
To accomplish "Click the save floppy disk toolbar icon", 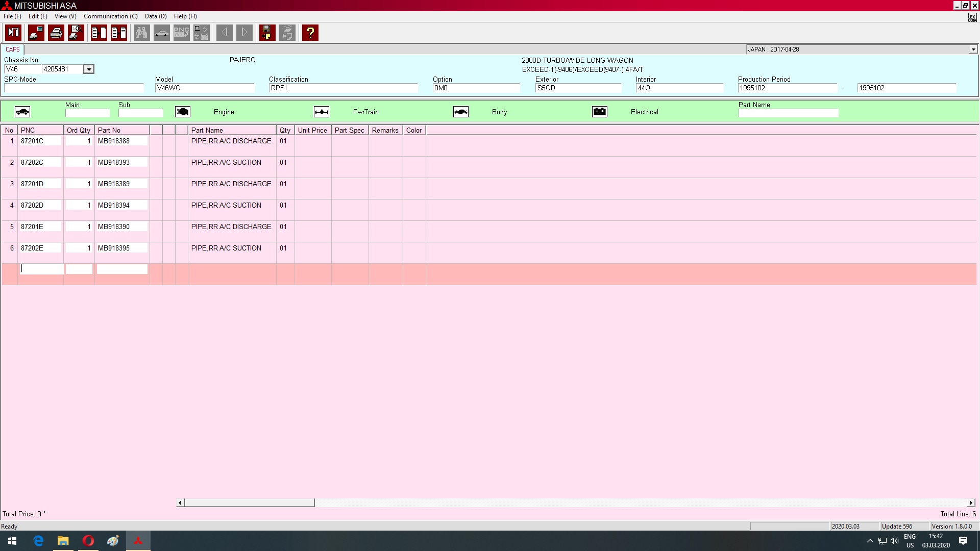I will coord(267,33).
